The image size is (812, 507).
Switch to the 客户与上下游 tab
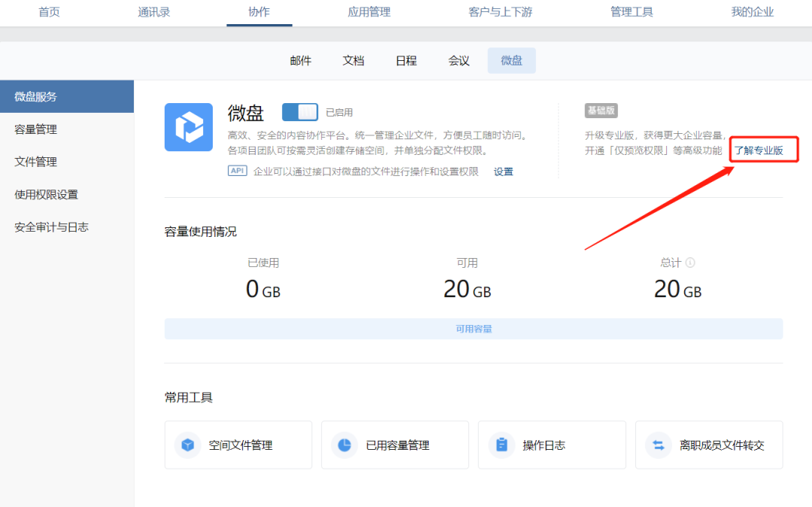point(500,12)
